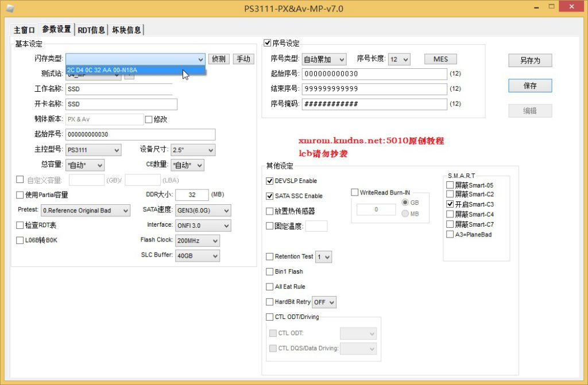Click the 起始序号 field in 序号设定
The height and width of the screenshot is (385, 588).
pos(374,74)
